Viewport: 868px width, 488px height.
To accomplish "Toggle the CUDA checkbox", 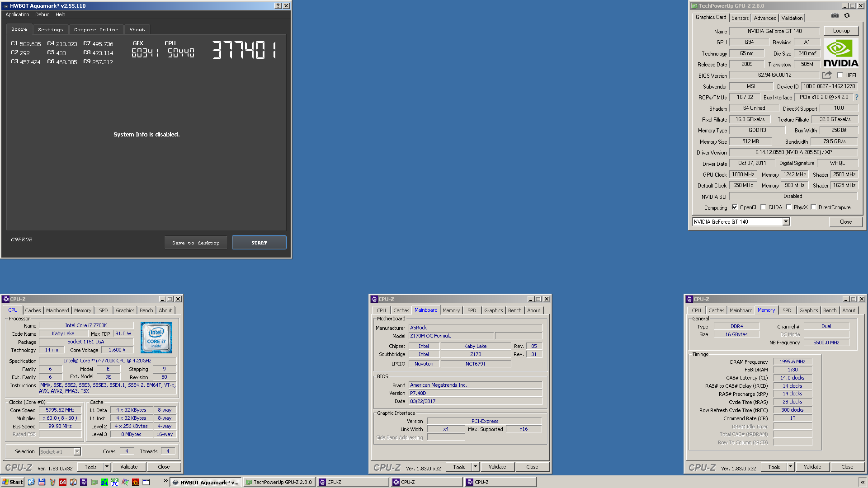I will coord(763,207).
